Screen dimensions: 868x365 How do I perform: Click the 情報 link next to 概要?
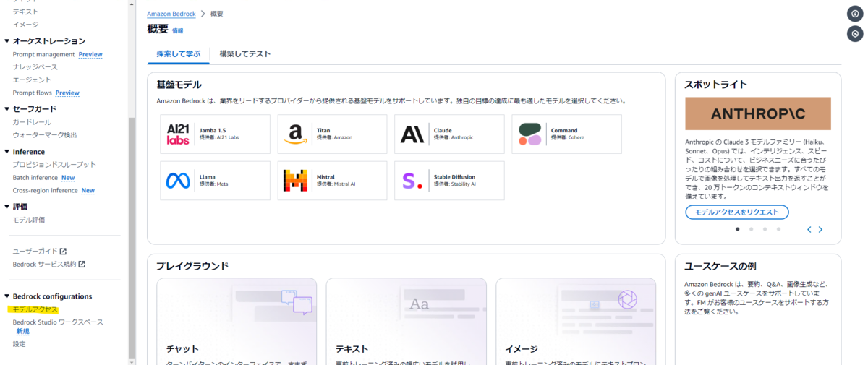point(178,31)
